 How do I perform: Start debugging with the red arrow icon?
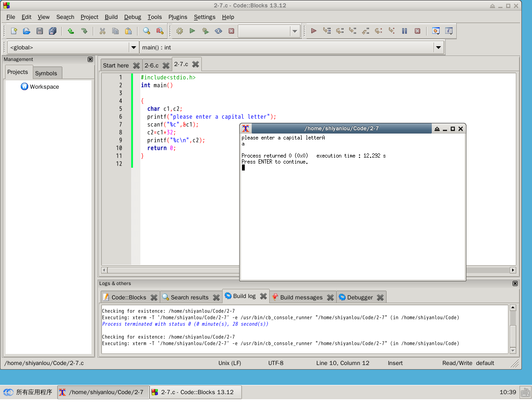pyautogui.click(x=314, y=31)
